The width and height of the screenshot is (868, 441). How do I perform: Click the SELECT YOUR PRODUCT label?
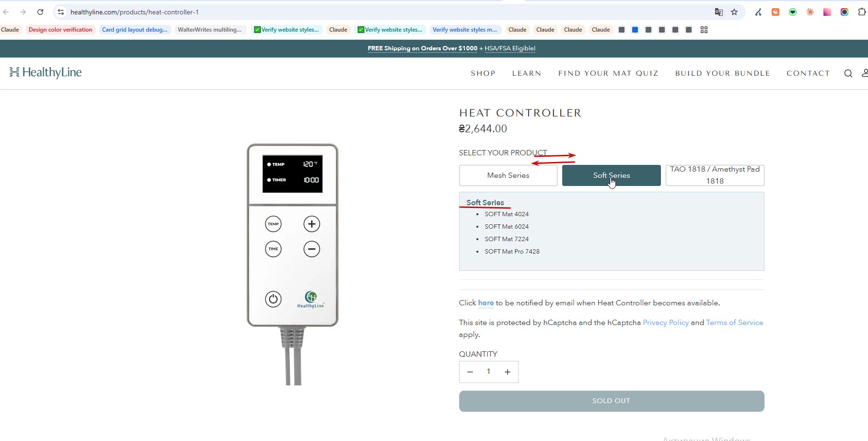[503, 153]
